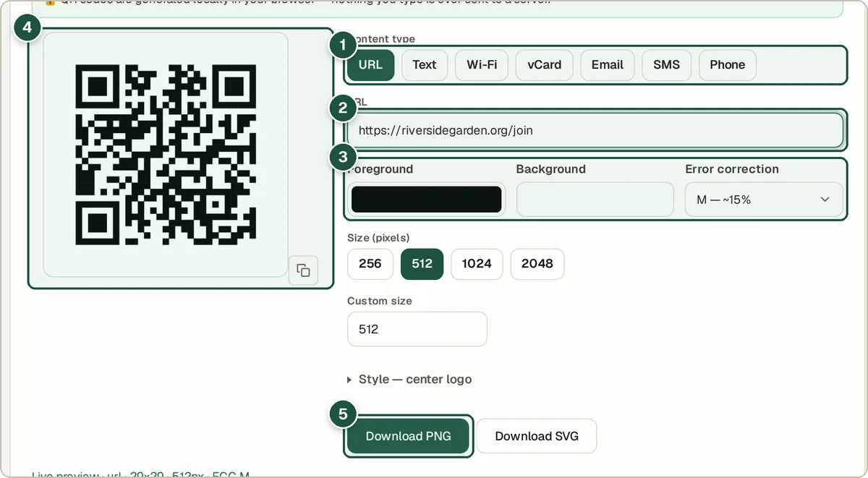Choose the Phone content type

(727, 65)
